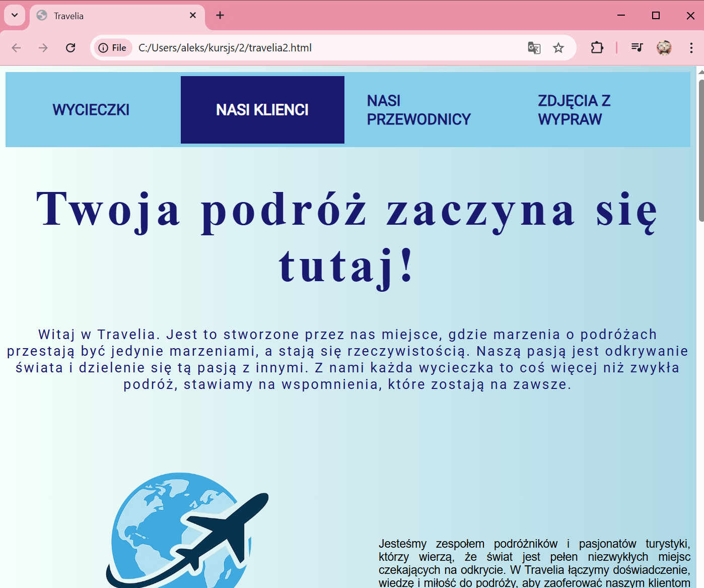Focus the address bar URL
704x588 pixels.
click(x=225, y=48)
